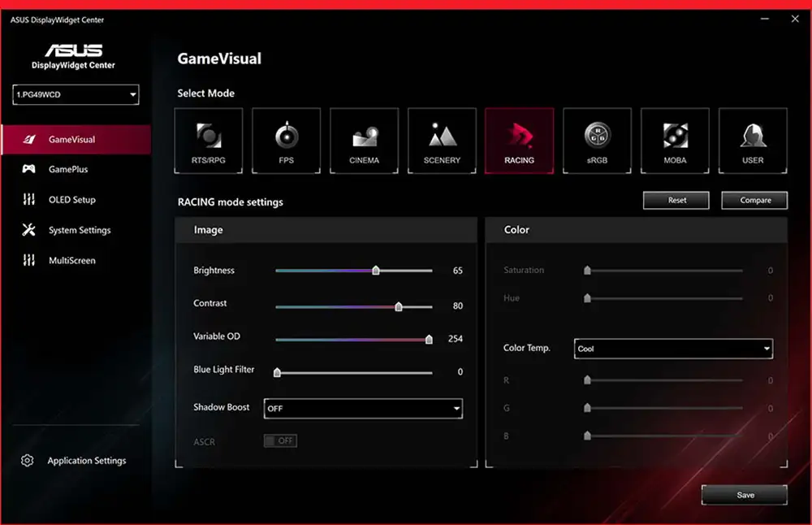Toggle the ASCR switch
This screenshot has height=525, width=812.
pos(280,440)
